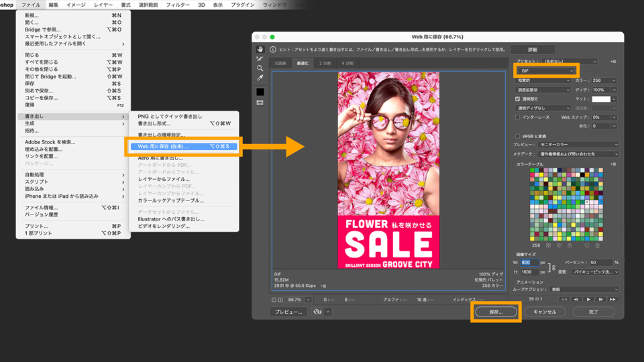Viewport: 644px width, 362px height.
Task: Select カラールックアップテーブル menu item
Action: point(184,200)
